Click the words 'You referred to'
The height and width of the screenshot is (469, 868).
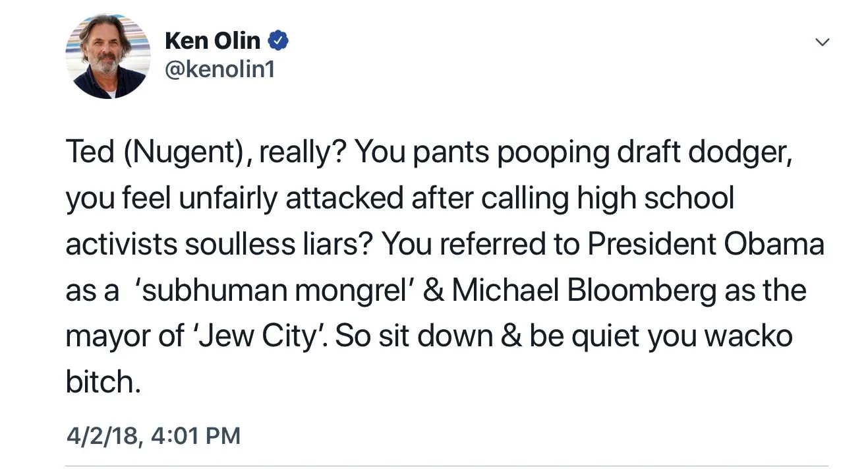click(477, 244)
